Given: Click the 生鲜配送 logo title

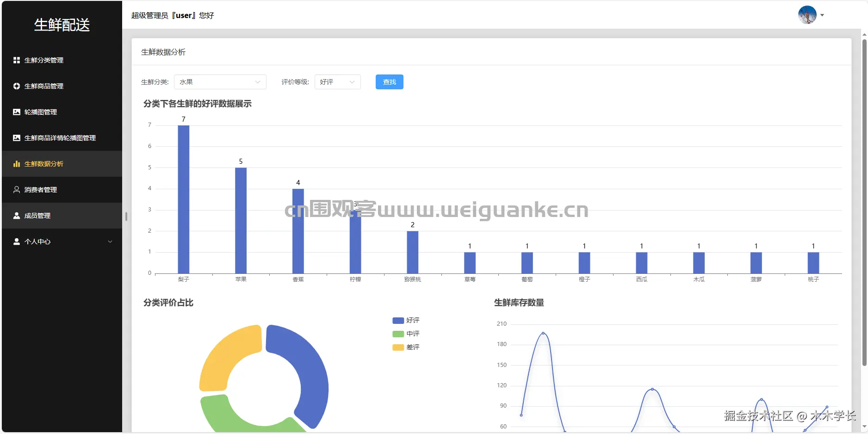Looking at the screenshot, I should point(62,25).
